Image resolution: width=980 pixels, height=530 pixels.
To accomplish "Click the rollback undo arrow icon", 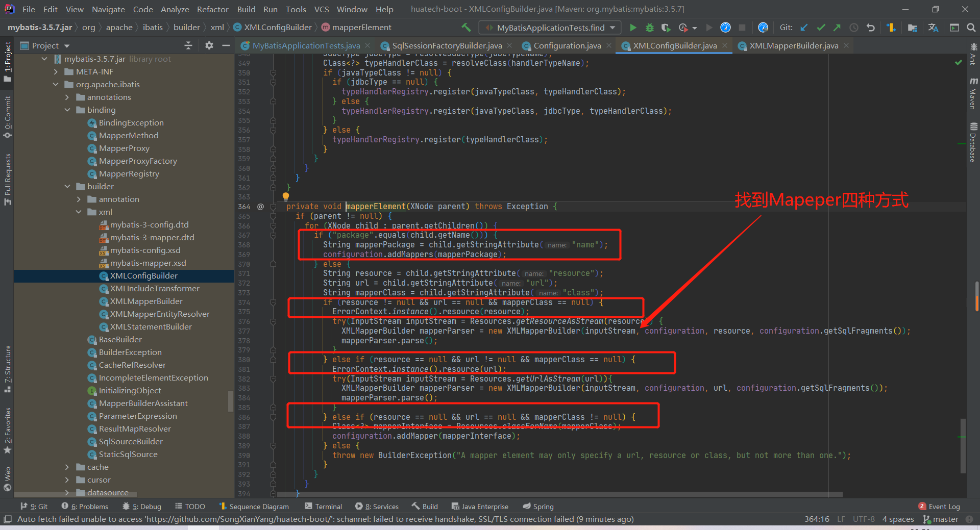I will pyautogui.click(x=871, y=28).
